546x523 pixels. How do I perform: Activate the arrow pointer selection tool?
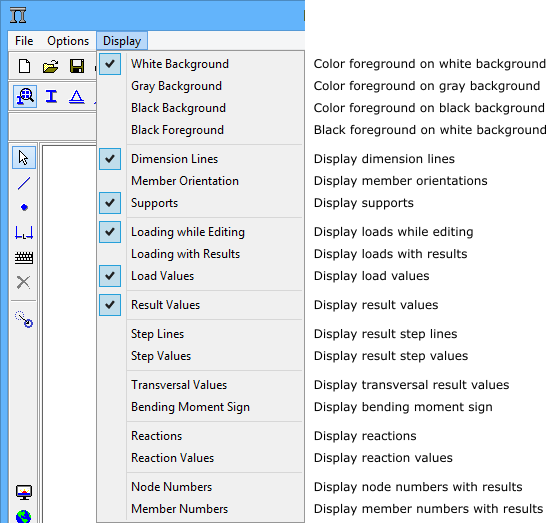click(x=24, y=158)
